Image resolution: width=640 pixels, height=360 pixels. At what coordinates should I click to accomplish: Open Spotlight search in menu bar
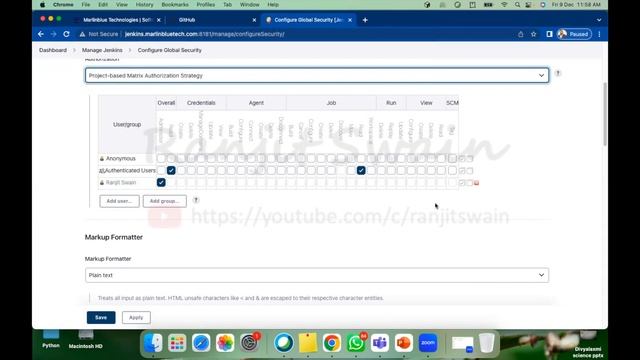517,4
